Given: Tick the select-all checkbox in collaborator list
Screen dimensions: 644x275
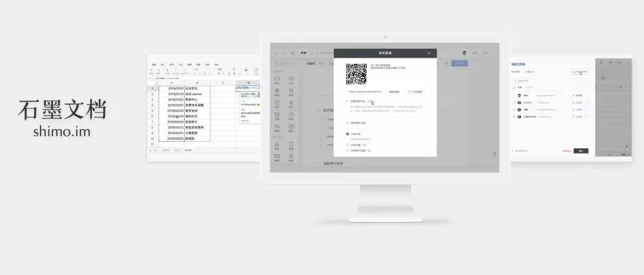Looking at the screenshot, I should pos(514,87).
